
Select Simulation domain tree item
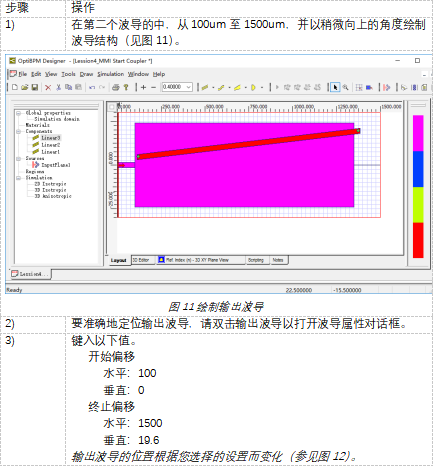(57, 119)
